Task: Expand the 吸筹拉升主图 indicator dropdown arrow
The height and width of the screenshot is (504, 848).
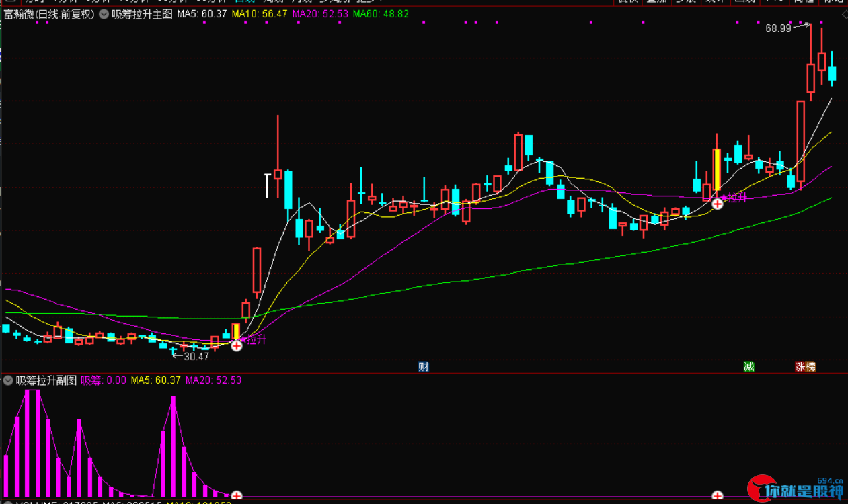Action: tap(104, 13)
